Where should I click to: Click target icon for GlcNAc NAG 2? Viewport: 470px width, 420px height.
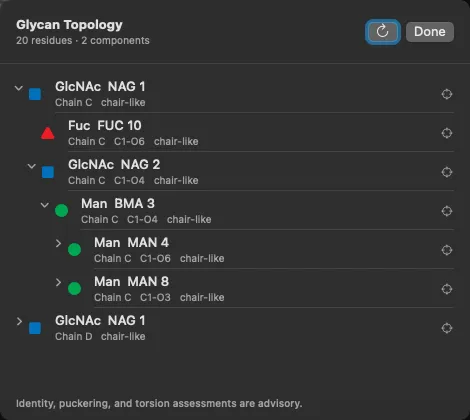pyautogui.click(x=447, y=172)
